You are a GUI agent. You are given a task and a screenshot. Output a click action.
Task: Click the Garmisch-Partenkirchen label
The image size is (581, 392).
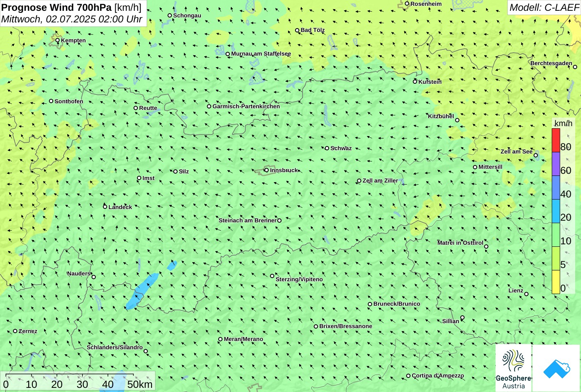click(246, 106)
